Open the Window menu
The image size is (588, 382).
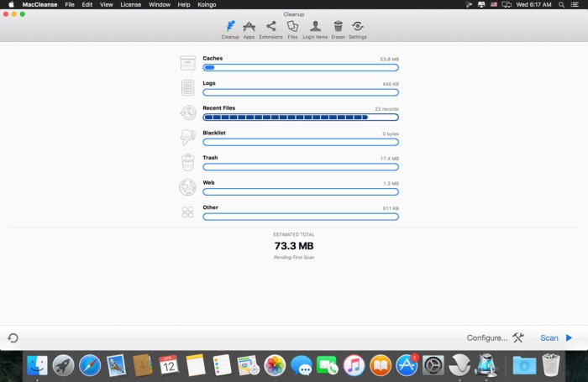(160, 4)
